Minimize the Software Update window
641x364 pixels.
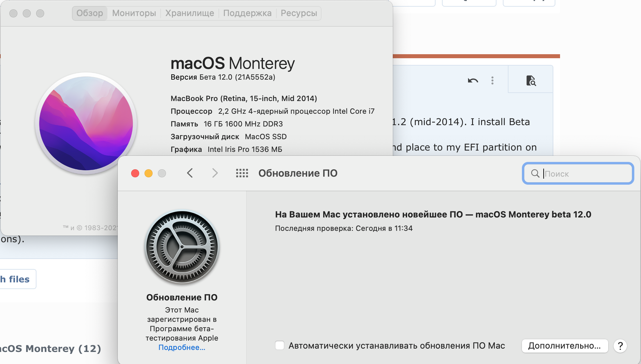tap(149, 173)
